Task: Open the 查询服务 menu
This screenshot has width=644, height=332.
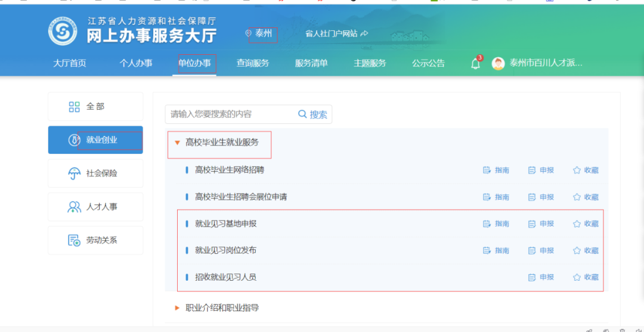Action: (x=253, y=63)
